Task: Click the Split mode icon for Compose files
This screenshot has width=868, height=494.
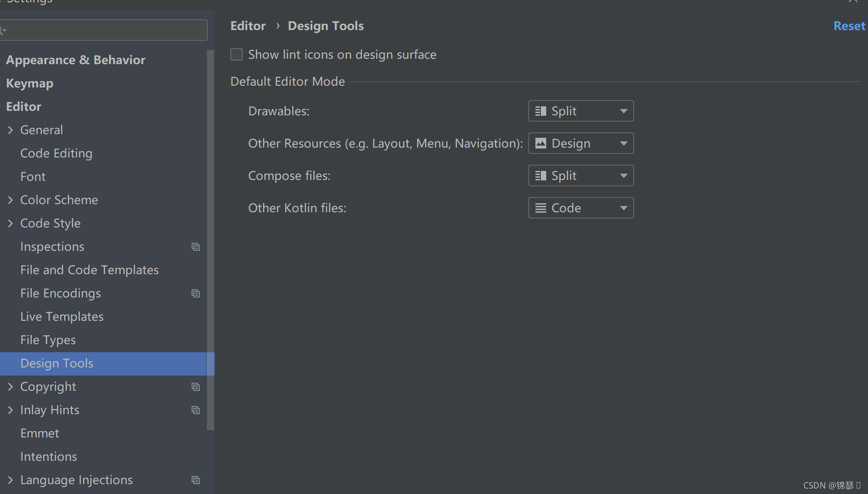Action: [540, 175]
